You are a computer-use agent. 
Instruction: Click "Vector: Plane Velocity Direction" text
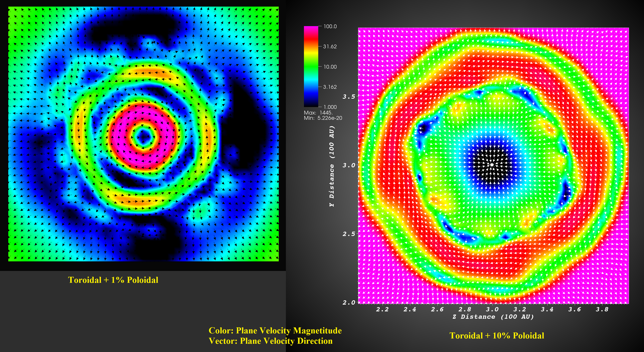[270, 341]
